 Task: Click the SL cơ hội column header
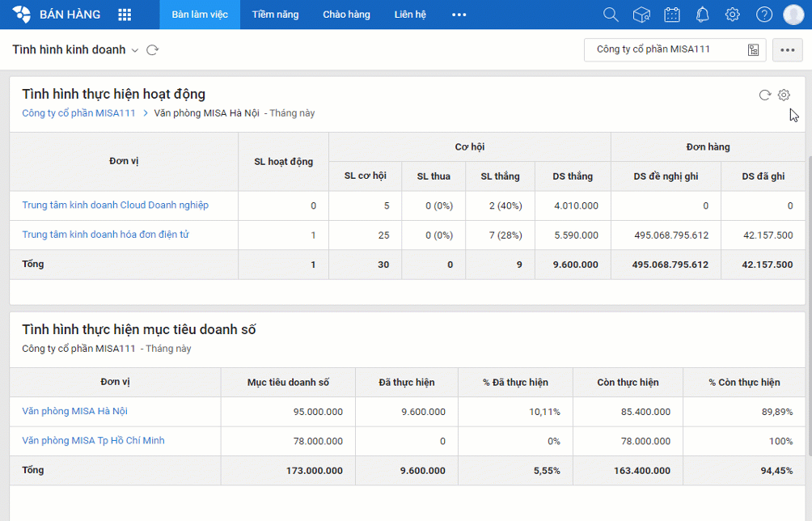(x=365, y=176)
